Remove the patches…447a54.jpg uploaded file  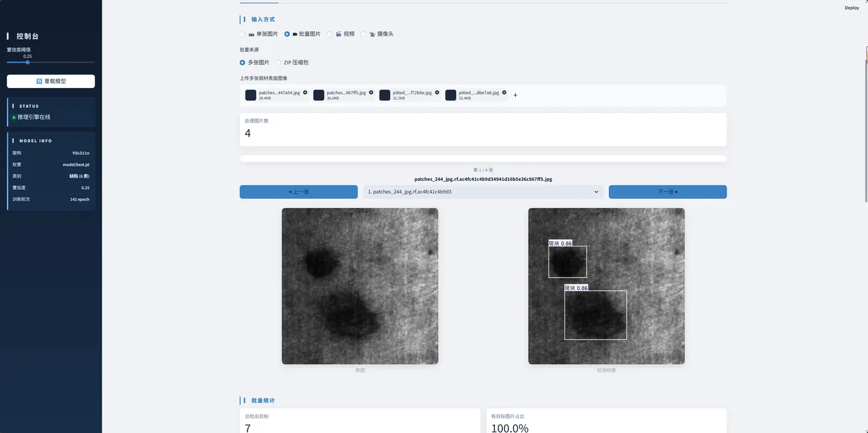tap(305, 92)
